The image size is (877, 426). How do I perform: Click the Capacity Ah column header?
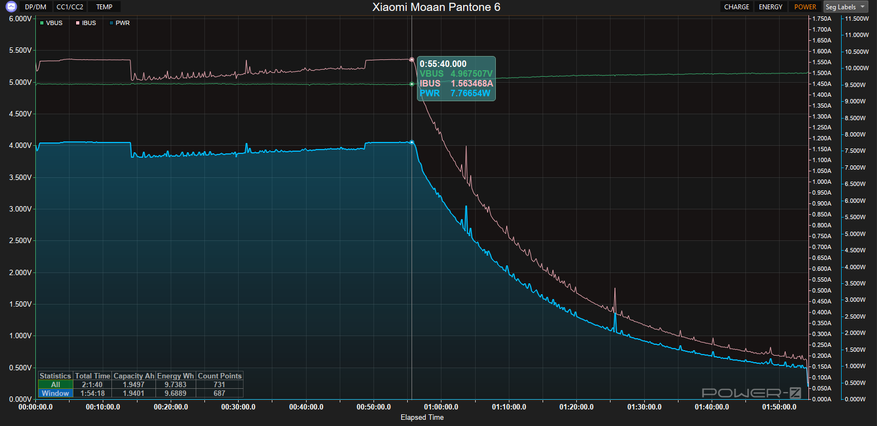(133, 376)
